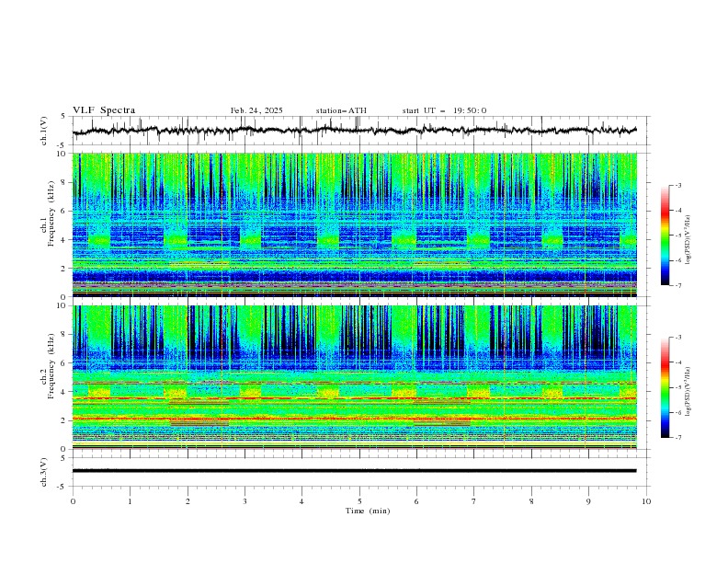The height and width of the screenshot is (563, 728).
Task: Click the "start UT = 19:50:0" header text
Action: tap(444, 110)
